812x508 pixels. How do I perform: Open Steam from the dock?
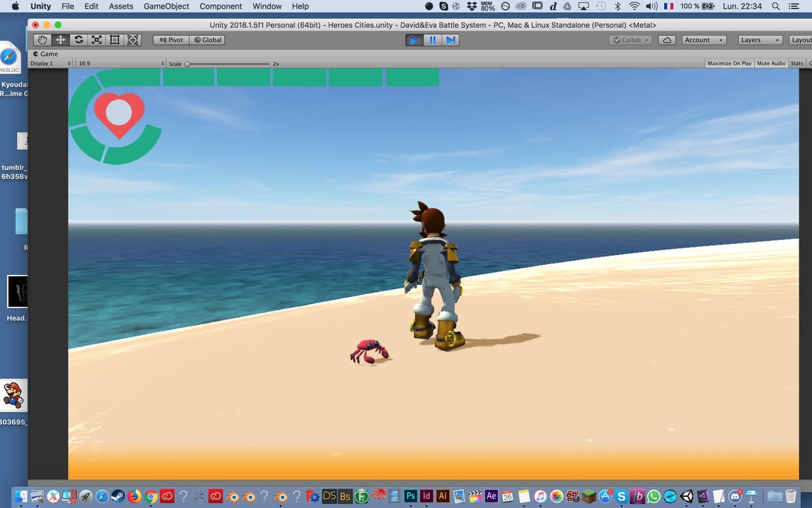coord(118,496)
